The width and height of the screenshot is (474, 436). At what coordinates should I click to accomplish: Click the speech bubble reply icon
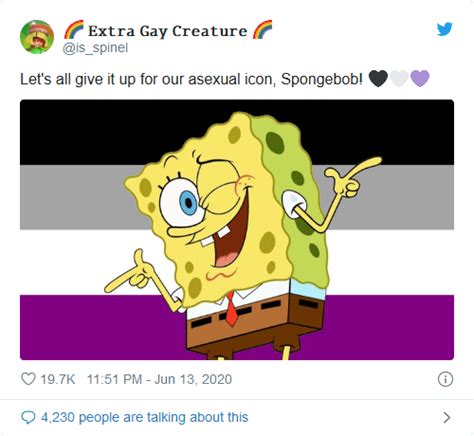(x=28, y=417)
